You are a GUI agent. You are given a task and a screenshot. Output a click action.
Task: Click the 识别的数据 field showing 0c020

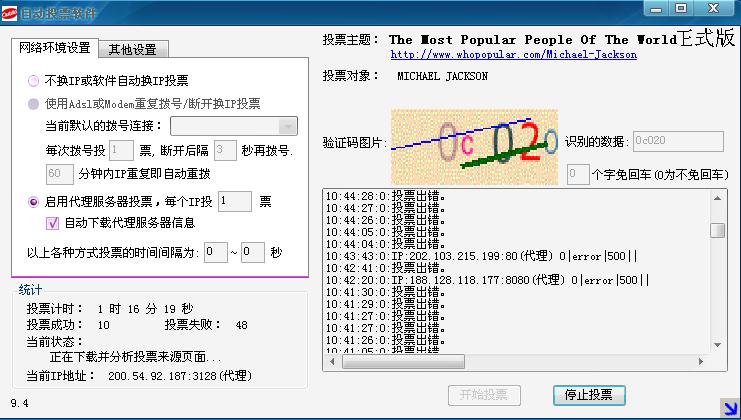pos(678,141)
